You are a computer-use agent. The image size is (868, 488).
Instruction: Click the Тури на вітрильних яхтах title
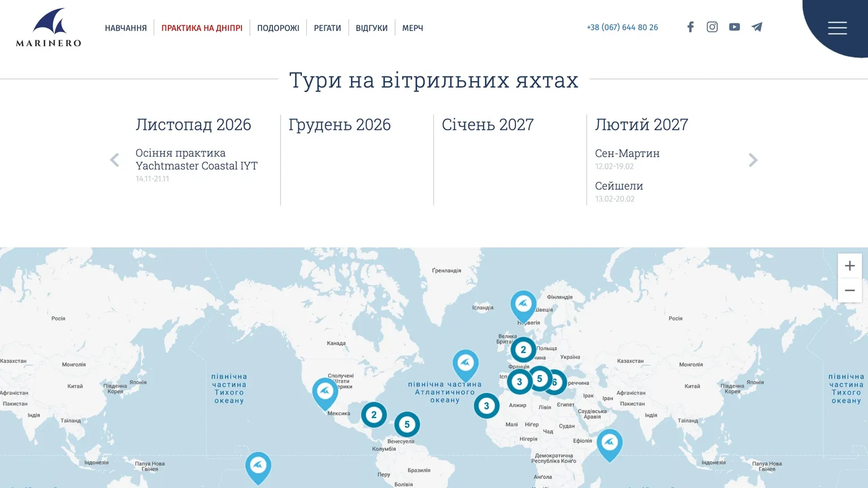(x=434, y=80)
